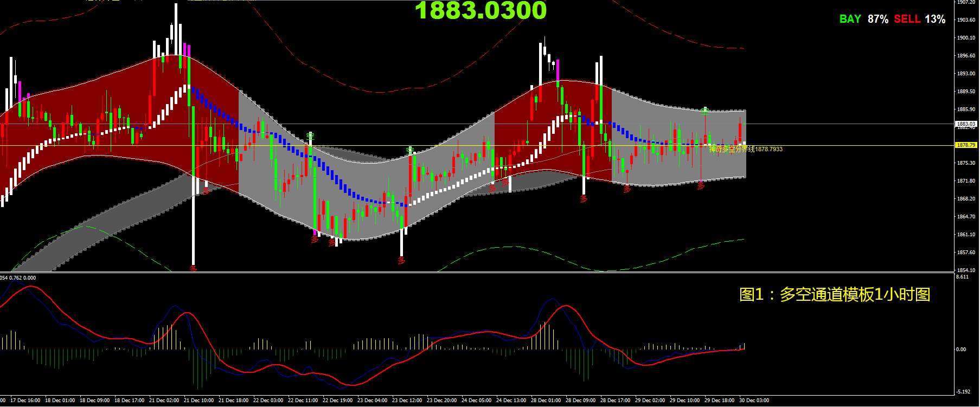Click the 0.00 indicator zero level label
Viewport: 980px width, 407px height.
click(x=961, y=350)
